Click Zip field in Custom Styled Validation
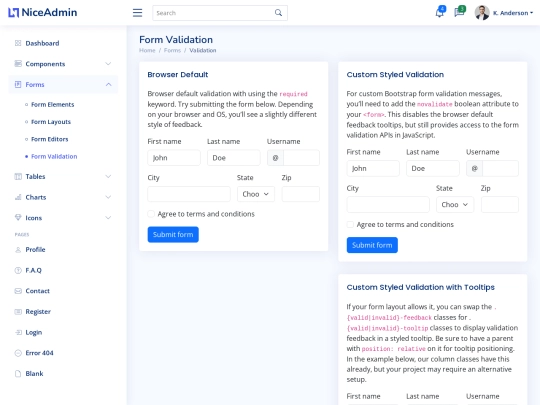 pyautogui.click(x=500, y=205)
